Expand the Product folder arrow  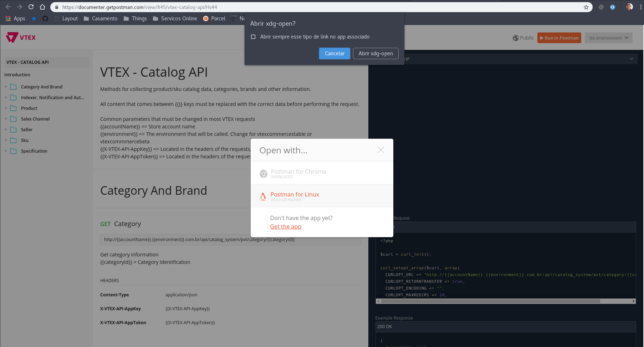[6, 108]
